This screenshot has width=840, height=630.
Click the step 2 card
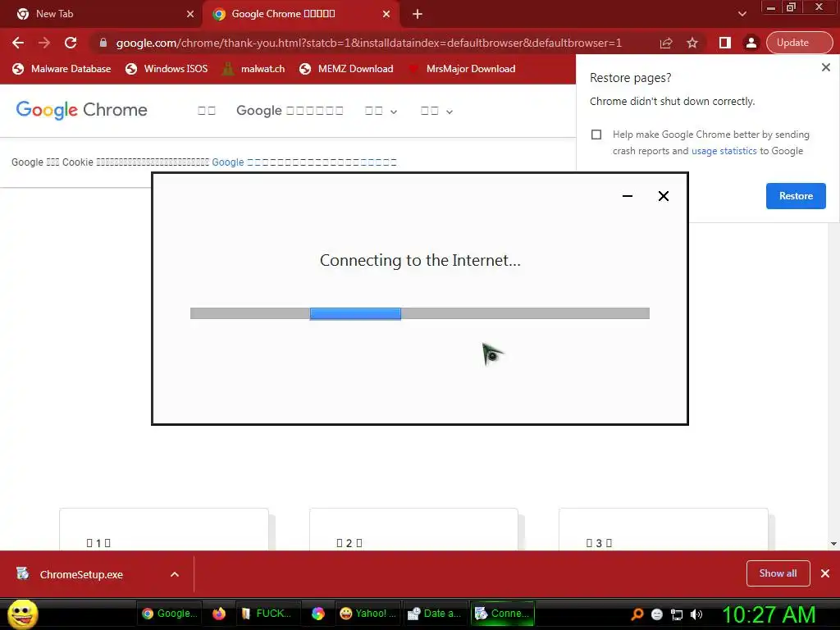[413, 529]
